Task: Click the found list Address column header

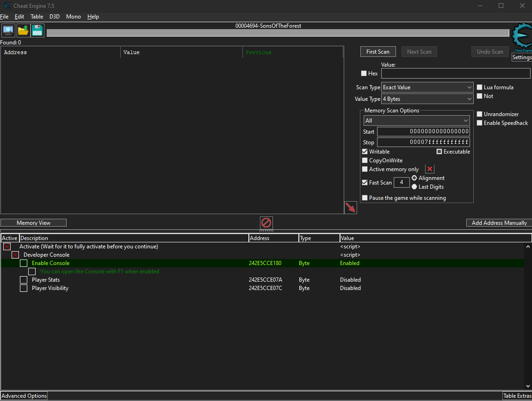Action: point(61,52)
